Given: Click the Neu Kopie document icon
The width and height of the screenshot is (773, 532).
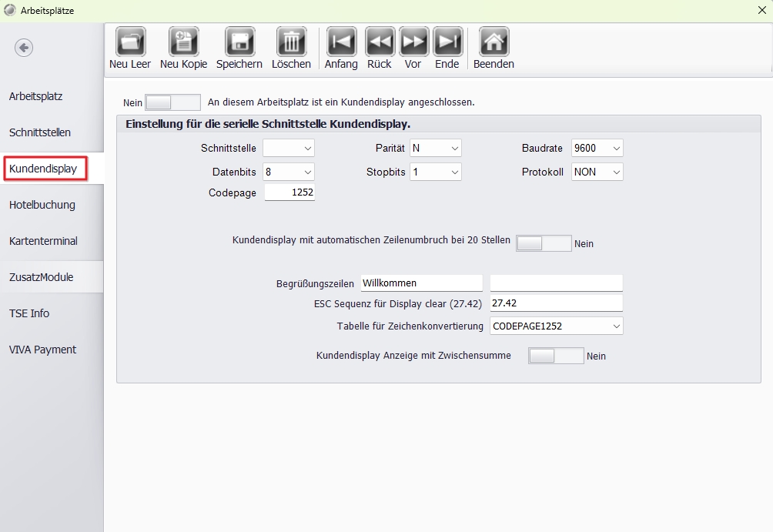Looking at the screenshot, I should pos(183,42).
